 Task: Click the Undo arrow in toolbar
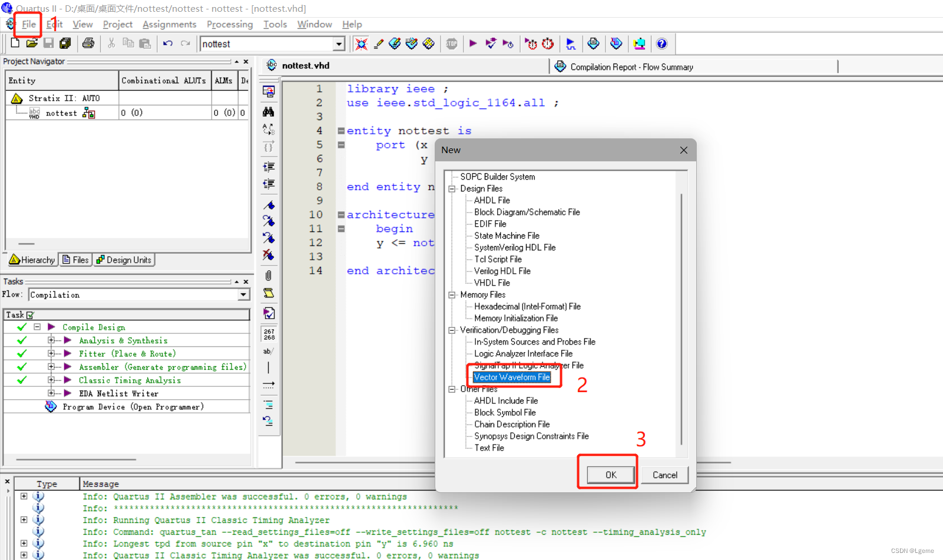point(168,44)
